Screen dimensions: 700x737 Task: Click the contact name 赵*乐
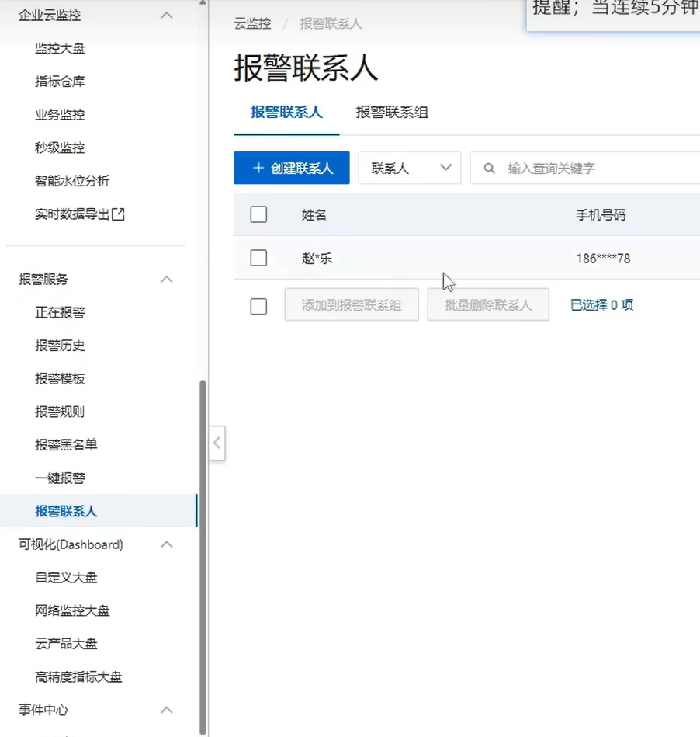tap(317, 259)
